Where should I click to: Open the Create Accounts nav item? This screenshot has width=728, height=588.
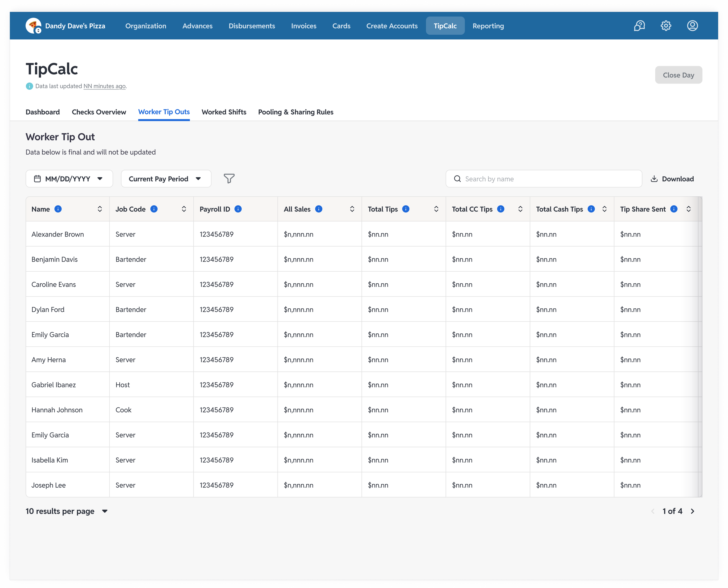(x=392, y=26)
